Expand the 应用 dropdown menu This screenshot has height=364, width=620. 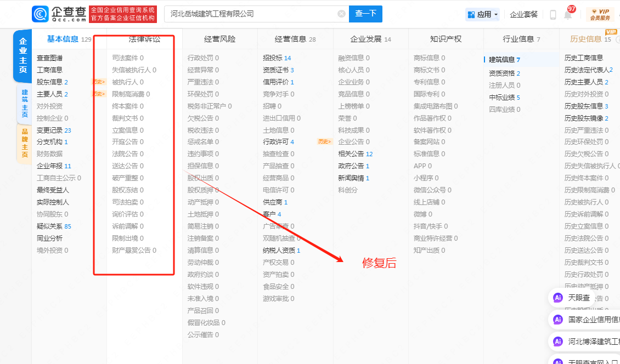click(x=483, y=14)
